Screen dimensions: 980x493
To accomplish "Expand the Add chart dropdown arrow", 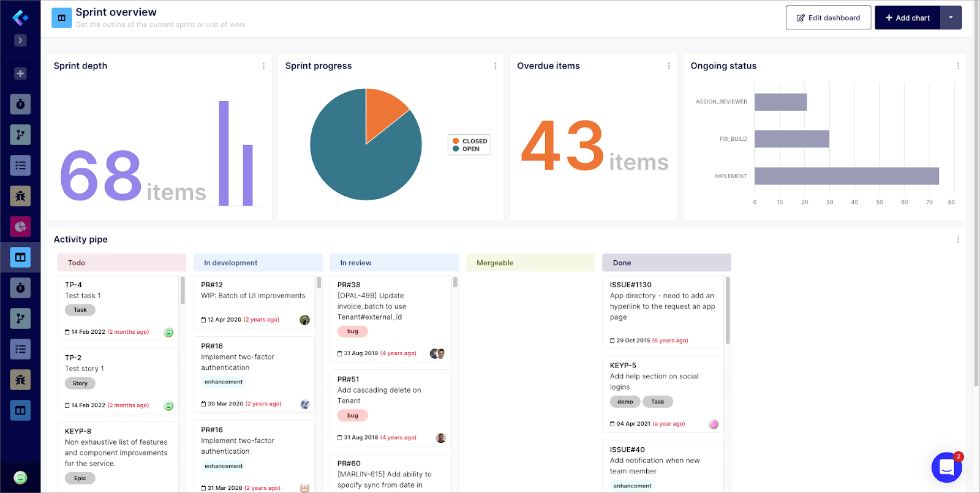I will [951, 18].
